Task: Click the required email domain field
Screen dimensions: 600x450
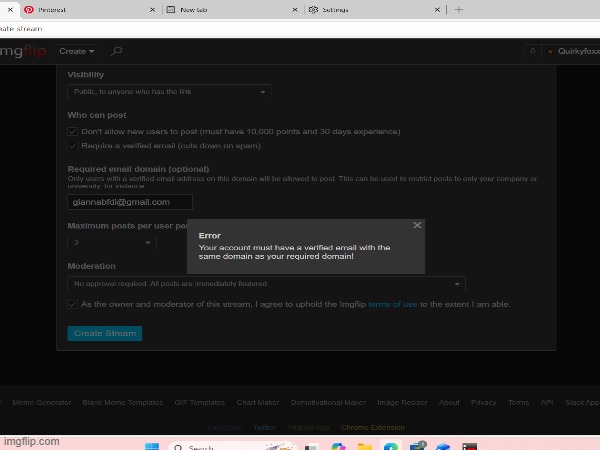Action: pos(130,202)
